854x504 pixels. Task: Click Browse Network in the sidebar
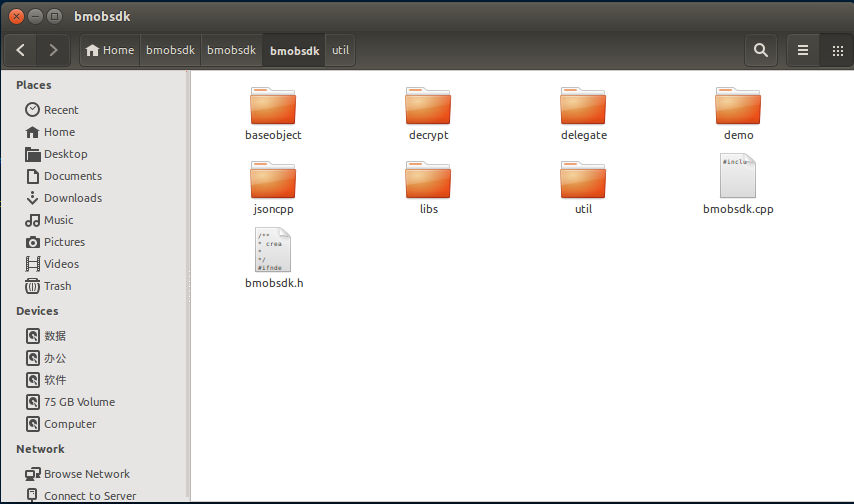pyautogui.click(x=77, y=474)
